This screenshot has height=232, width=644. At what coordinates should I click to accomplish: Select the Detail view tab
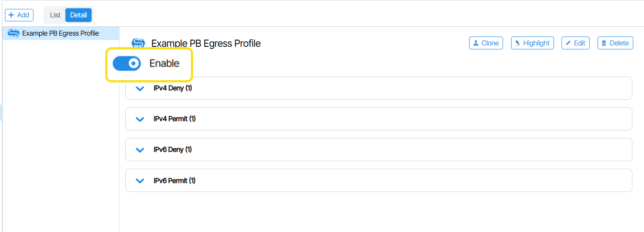click(78, 15)
